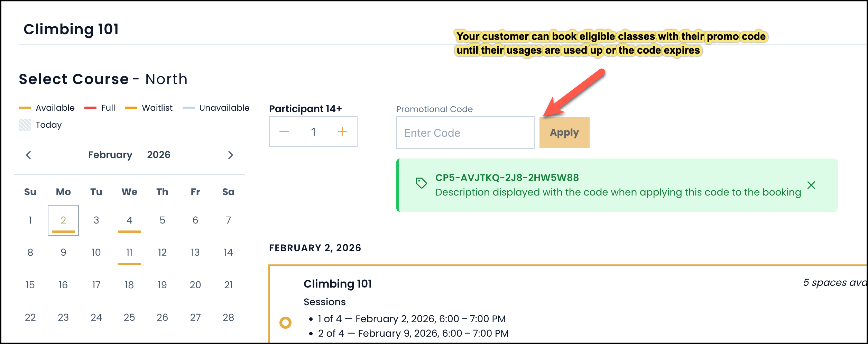Go to previous month in calendar
This screenshot has width=868, height=344.
coord(29,155)
